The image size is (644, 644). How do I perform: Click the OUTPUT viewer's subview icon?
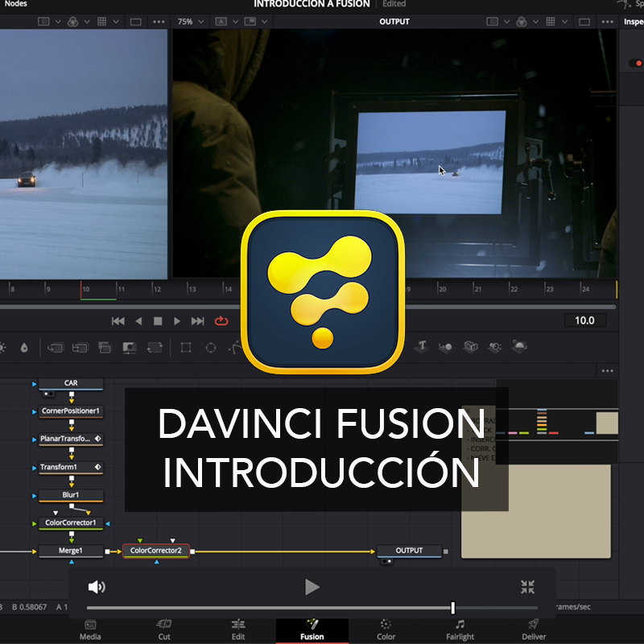pos(492,22)
